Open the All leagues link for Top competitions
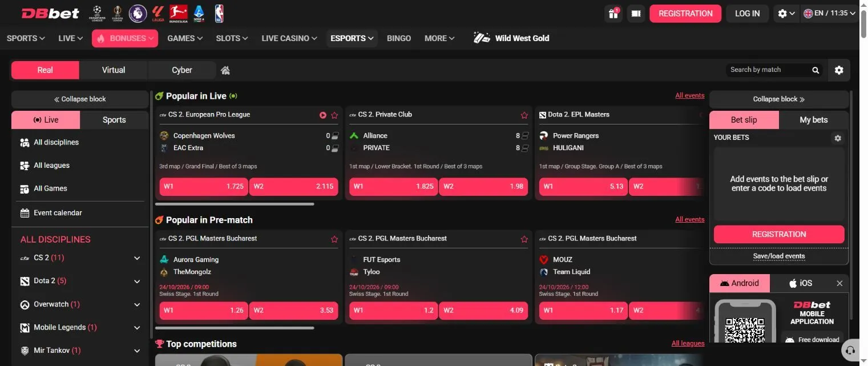Viewport: 868px width, 366px height. click(x=688, y=344)
